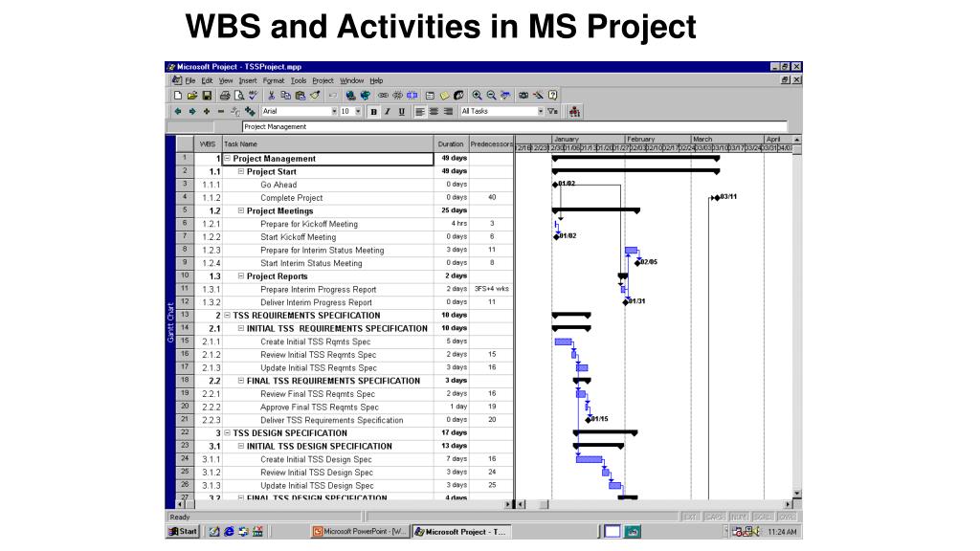Open the Format menu
Viewport: 980px width, 551px height.
[273, 80]
